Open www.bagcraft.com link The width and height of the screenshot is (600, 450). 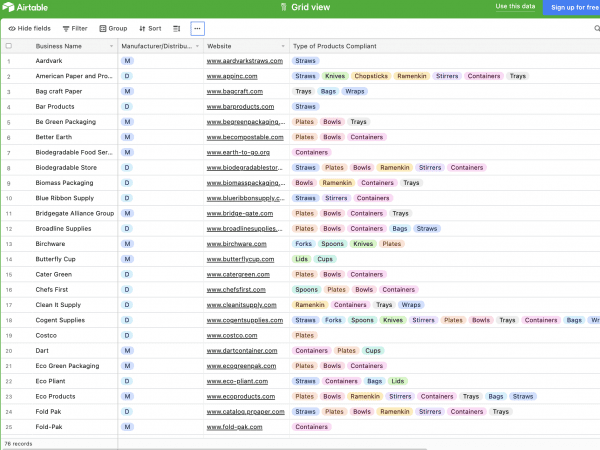tap(235, 91)
